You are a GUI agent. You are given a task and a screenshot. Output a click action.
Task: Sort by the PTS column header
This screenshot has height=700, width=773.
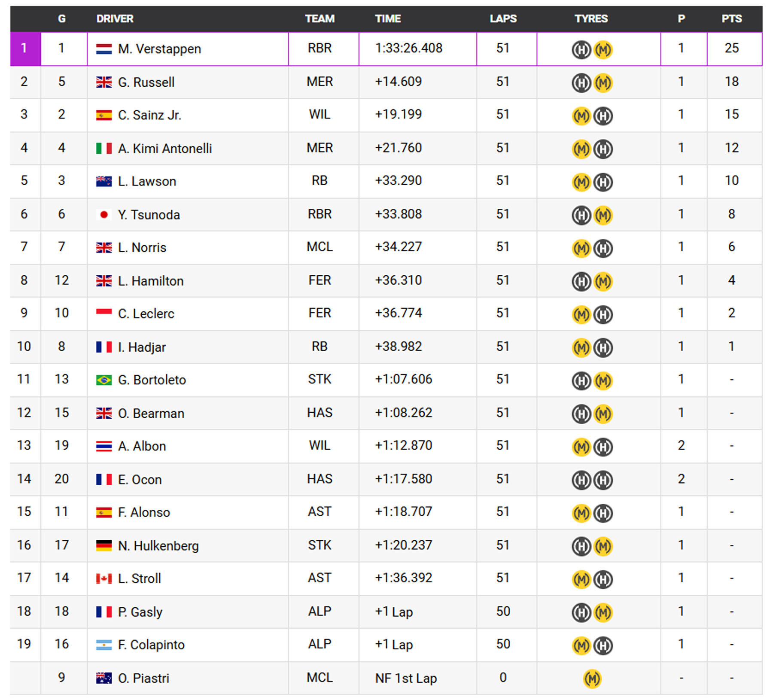tap(731, 19)
